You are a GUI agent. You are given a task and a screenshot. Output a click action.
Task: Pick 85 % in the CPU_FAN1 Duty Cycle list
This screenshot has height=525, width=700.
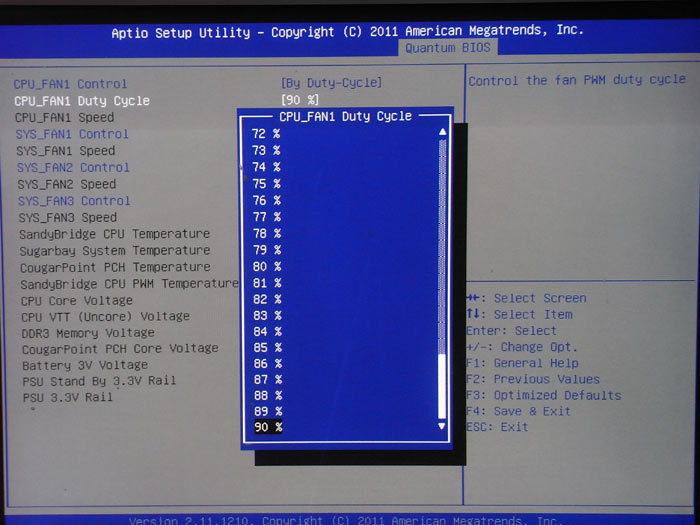[x=267, y=347]
